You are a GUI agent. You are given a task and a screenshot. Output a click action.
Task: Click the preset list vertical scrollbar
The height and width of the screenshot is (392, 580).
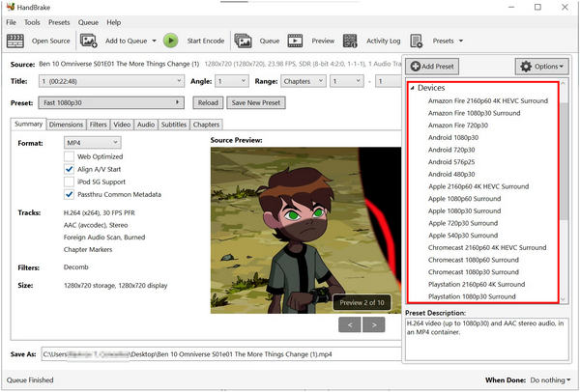pyautogui.click(x=565, y=193)
